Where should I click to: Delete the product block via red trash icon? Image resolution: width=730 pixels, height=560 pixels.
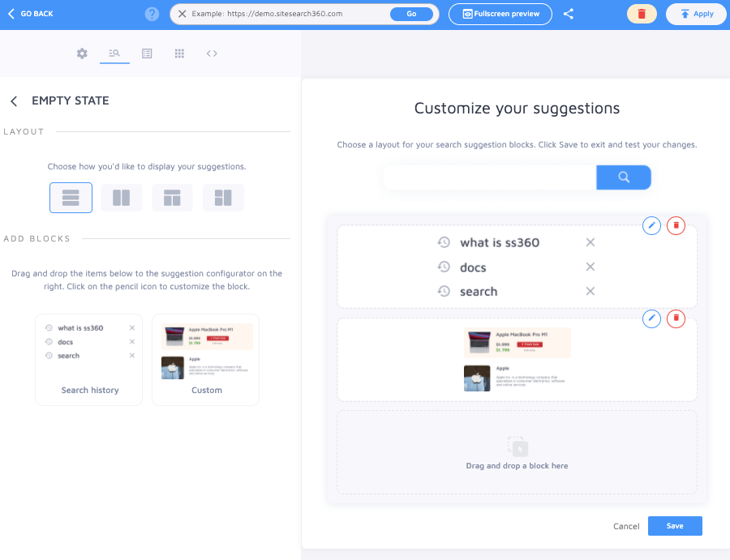pos(676,318)
